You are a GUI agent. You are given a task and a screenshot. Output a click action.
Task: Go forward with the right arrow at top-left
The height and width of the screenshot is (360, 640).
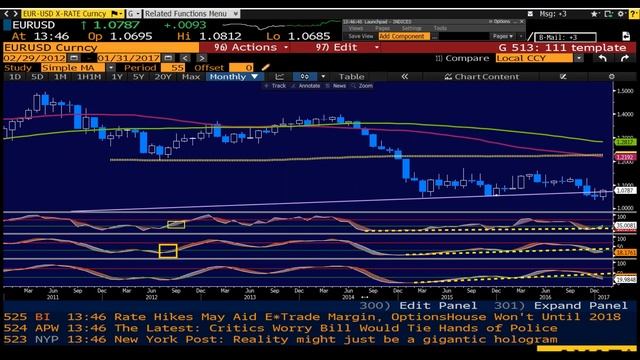16,14
